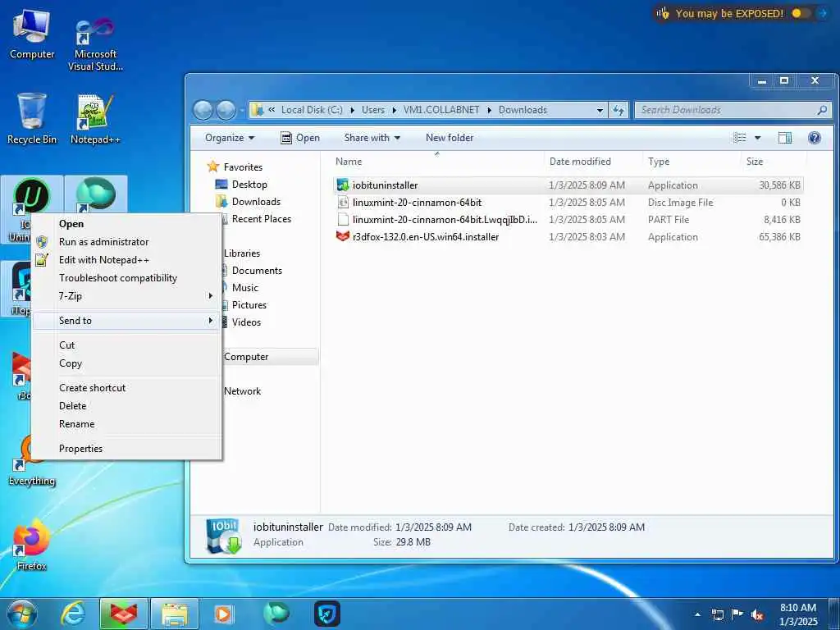Sort files by Name column

point(438,162)
